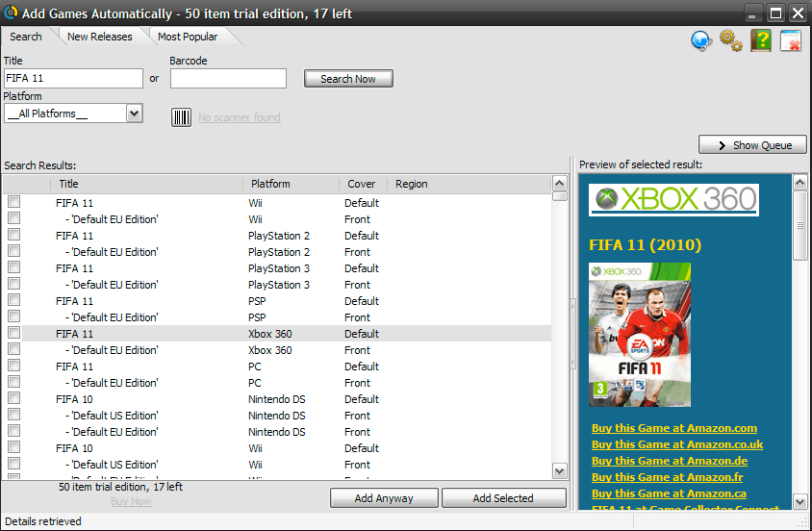Viewport: 812px width, 531px height.
Task: Sort results by the Platform column header
Action: pos(292,185)
